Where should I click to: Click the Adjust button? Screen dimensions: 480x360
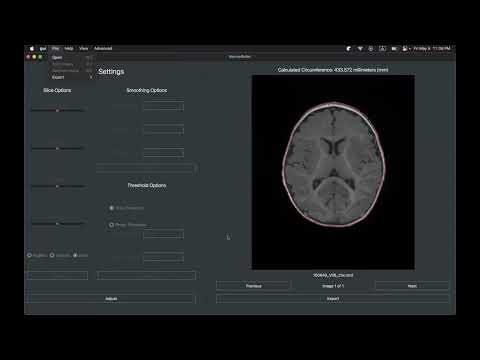pyautogui.click(x=111, y=299)
